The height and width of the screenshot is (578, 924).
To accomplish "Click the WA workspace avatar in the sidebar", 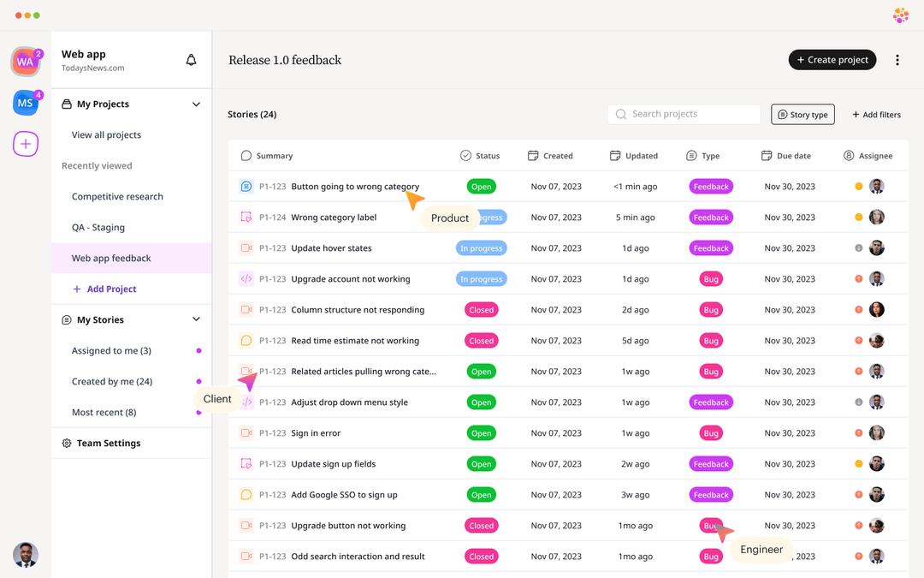I will tap(25, 61).
